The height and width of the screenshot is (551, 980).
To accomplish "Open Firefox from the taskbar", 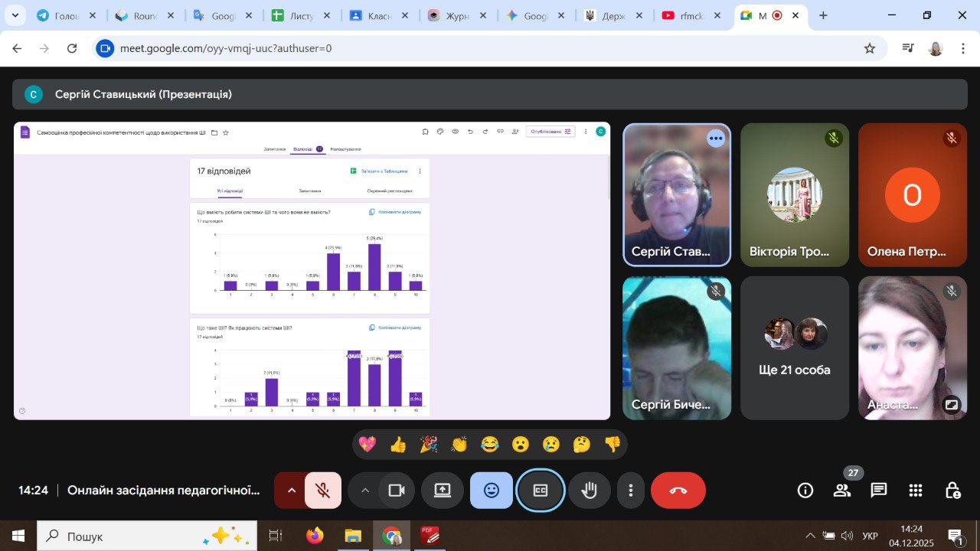I will pos(315,536).
